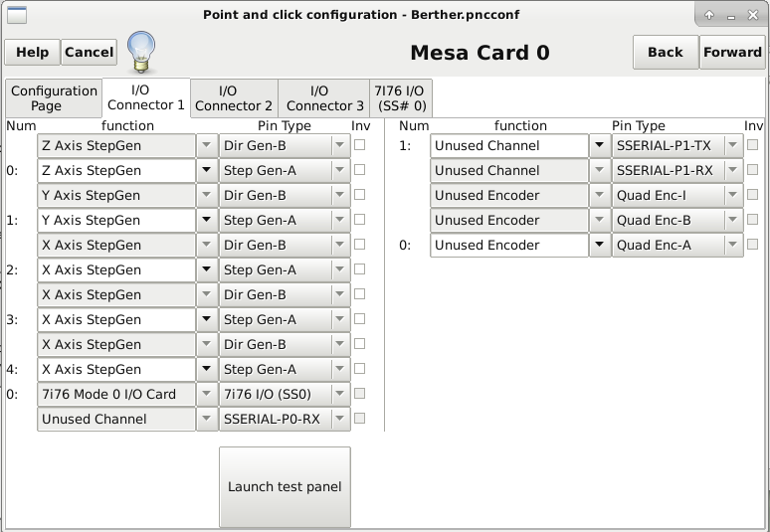Screen dimensions: 770x532
Task: Open the Quad Enc-B pin type dropdown
Action: [677, 220]
